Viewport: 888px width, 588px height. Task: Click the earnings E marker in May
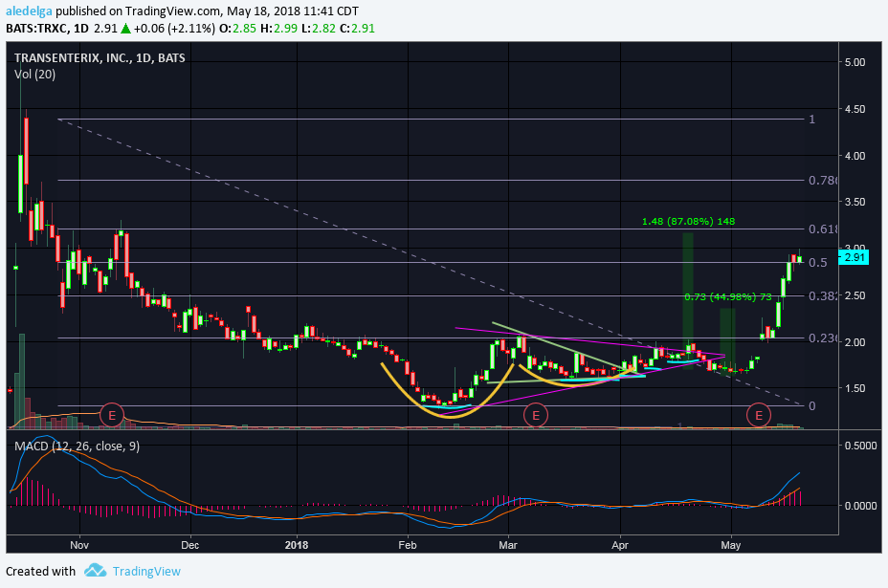pos(758,415)
